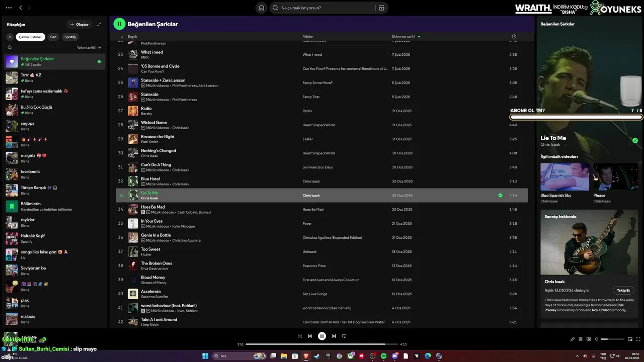
Task: Open Spotify icon in the taskbar
Action: [x=383, y=356]
